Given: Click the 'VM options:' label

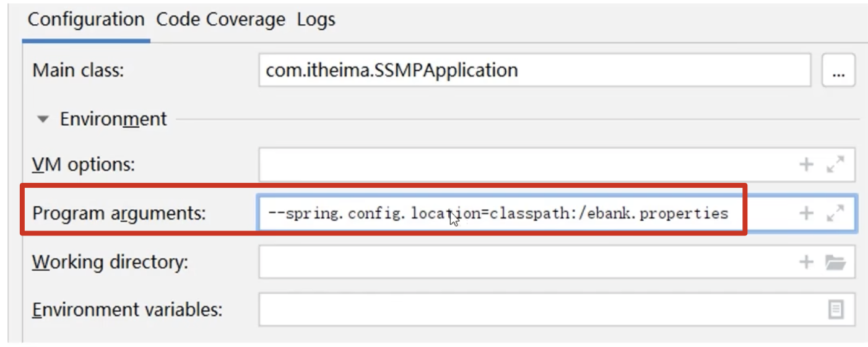Looking at the screenshot, I should click(83, 165).
